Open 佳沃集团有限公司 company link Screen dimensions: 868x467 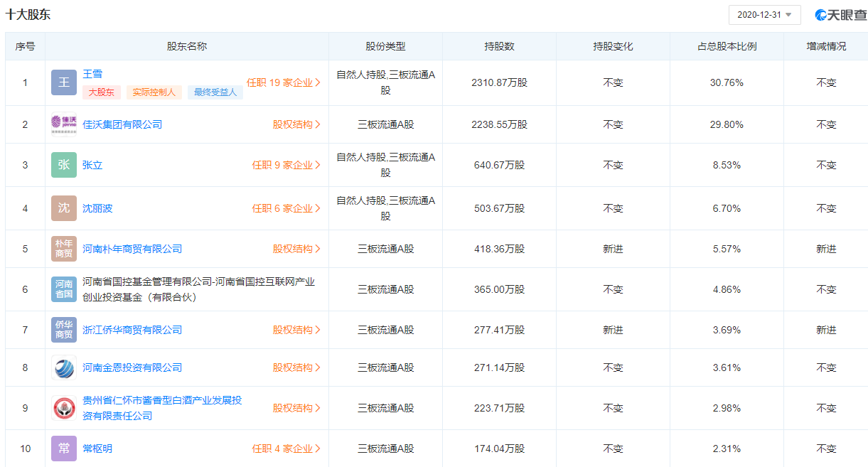(122, 124)
